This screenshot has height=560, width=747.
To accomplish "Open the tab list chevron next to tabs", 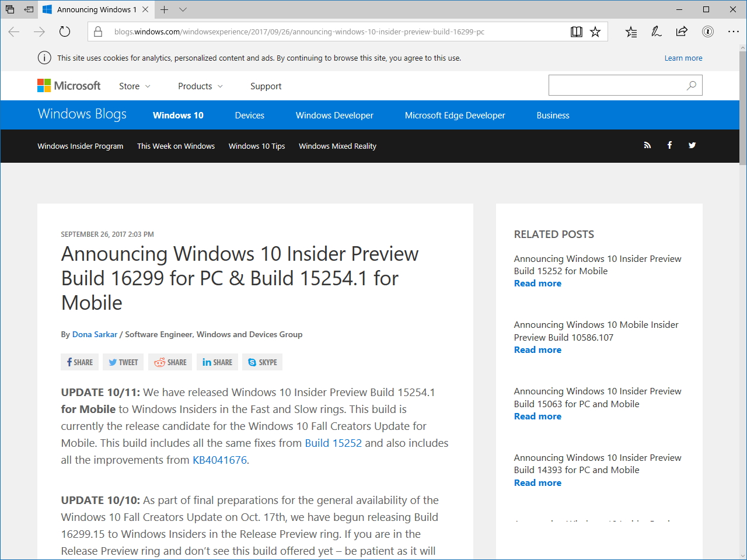I will (x=183, y=9).
